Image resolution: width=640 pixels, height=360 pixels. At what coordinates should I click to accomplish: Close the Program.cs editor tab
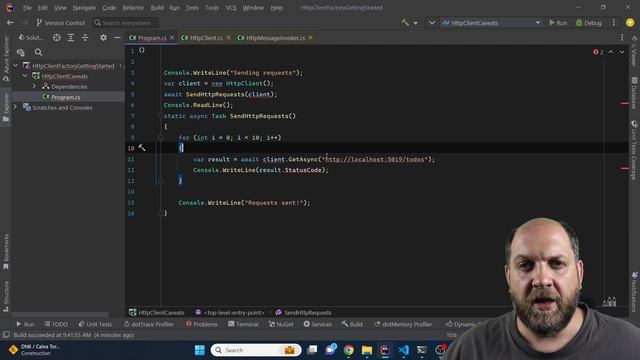[172, 38]
